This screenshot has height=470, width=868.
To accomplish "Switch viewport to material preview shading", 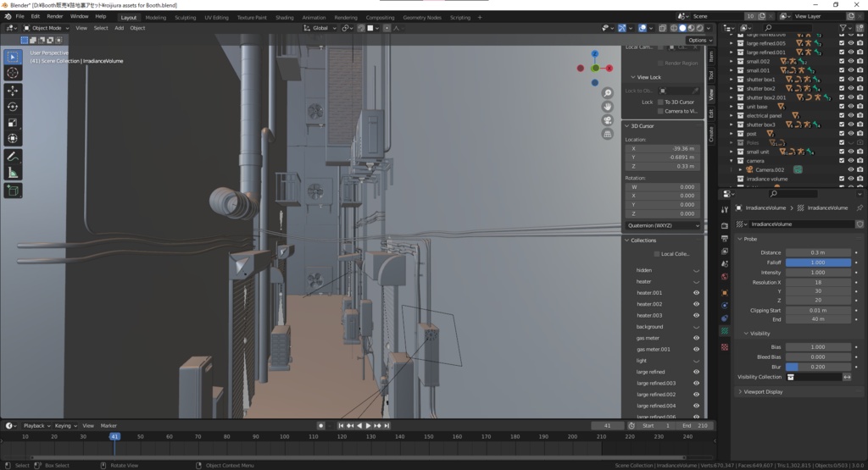I will pyautogui.click(x=692, y=28).
